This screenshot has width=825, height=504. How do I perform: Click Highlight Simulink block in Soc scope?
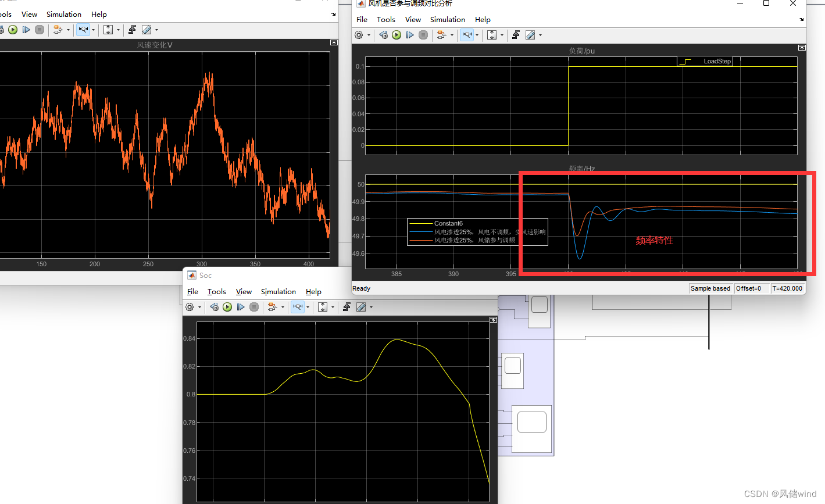coord(272,307)
